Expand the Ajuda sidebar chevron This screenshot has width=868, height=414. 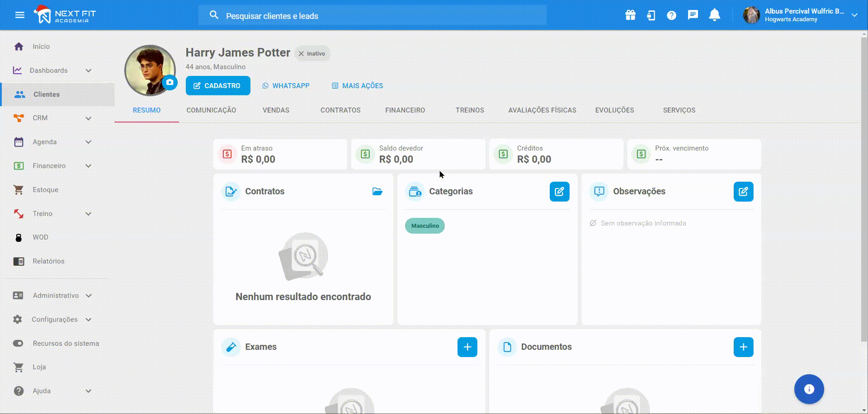click(x=89, y=391)
